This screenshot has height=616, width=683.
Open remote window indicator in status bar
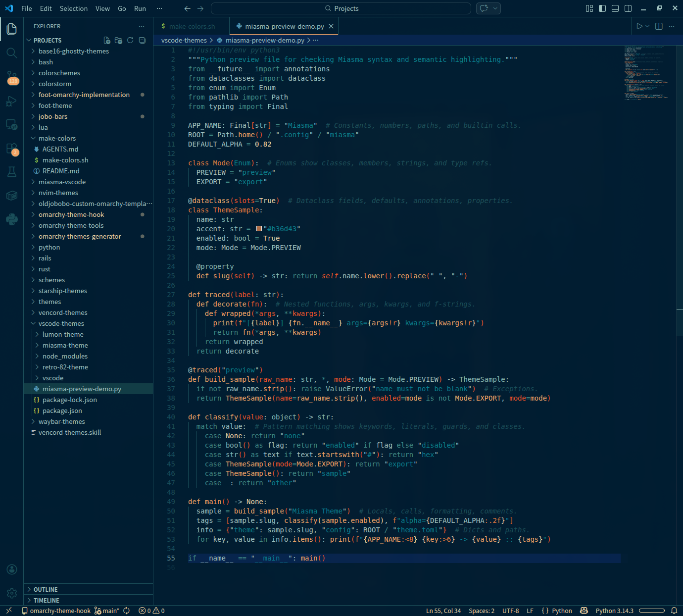9,611
